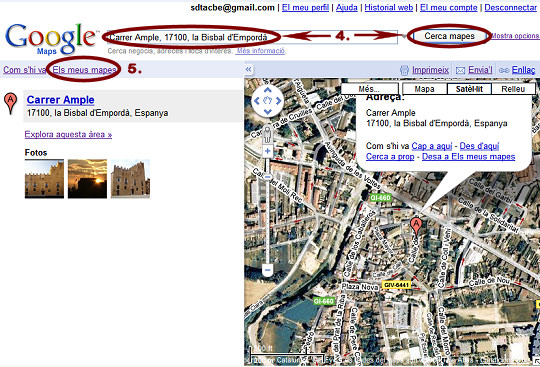
Task: Zoom out with the minus button
Action: click(268, 269)
